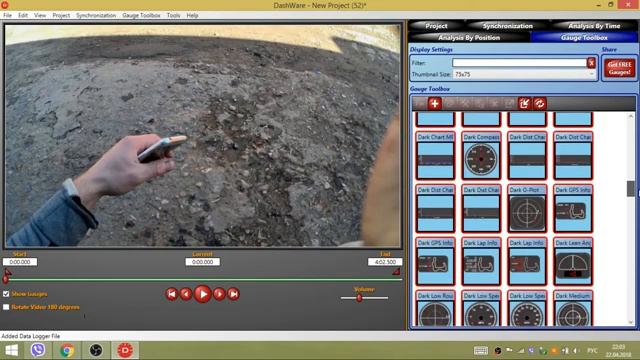This screenshot has height=360, width=640.
Task: Click the Start time field
Action: [20, 262]
